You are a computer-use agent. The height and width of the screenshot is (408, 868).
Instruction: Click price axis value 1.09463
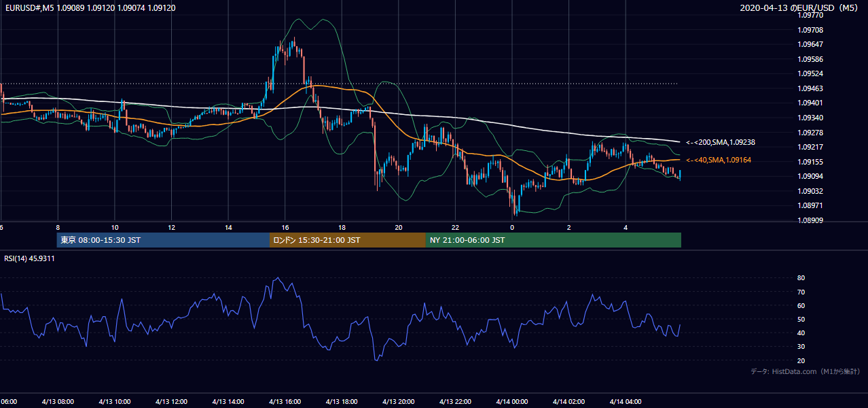[811, 88]
